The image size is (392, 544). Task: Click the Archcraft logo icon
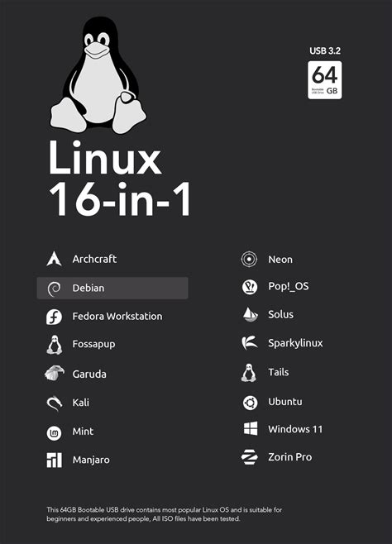(54, 259)
